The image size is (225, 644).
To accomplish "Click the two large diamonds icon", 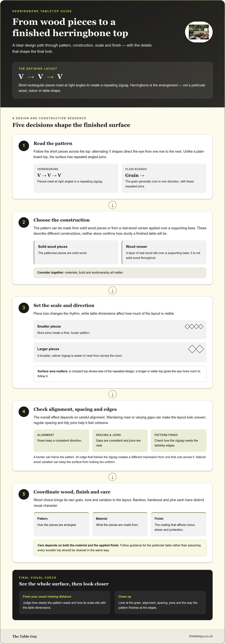I will pyautogui.click(x=196, y=349).
